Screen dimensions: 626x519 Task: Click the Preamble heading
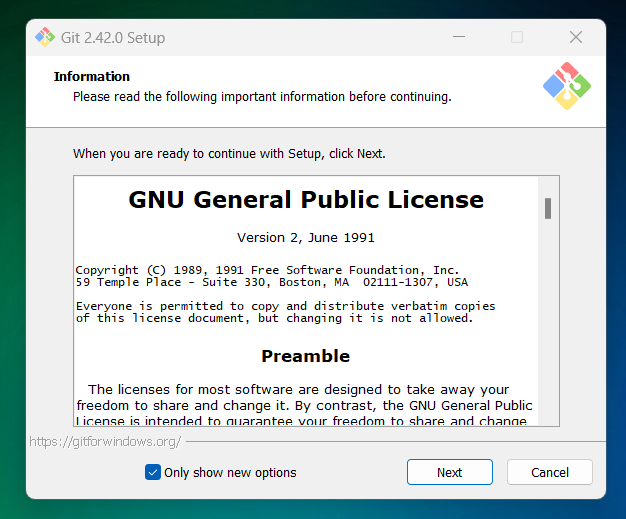306,356
